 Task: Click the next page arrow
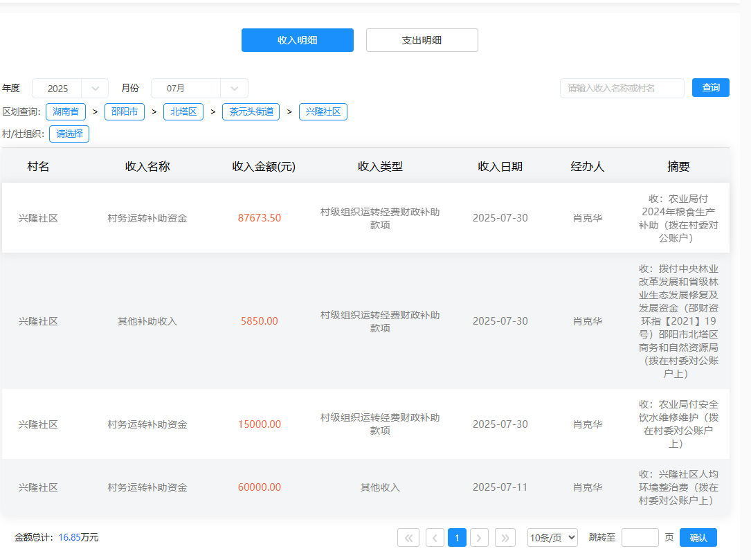pyautogui.click(x=479, y=537)
